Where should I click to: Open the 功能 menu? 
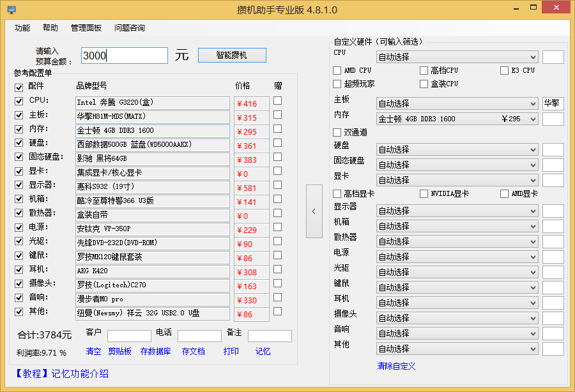point(22,28)
